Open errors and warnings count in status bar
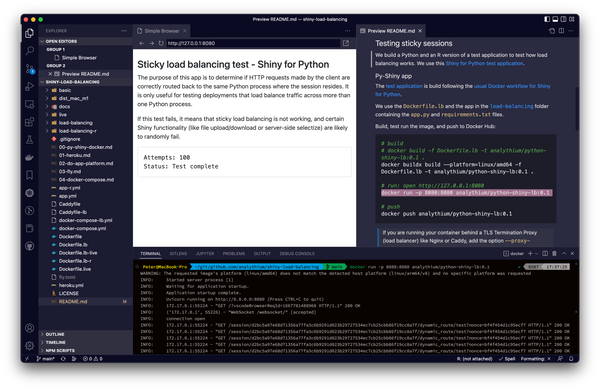The width and height of the screenshot is (600, 390). [x=93, y=359]
